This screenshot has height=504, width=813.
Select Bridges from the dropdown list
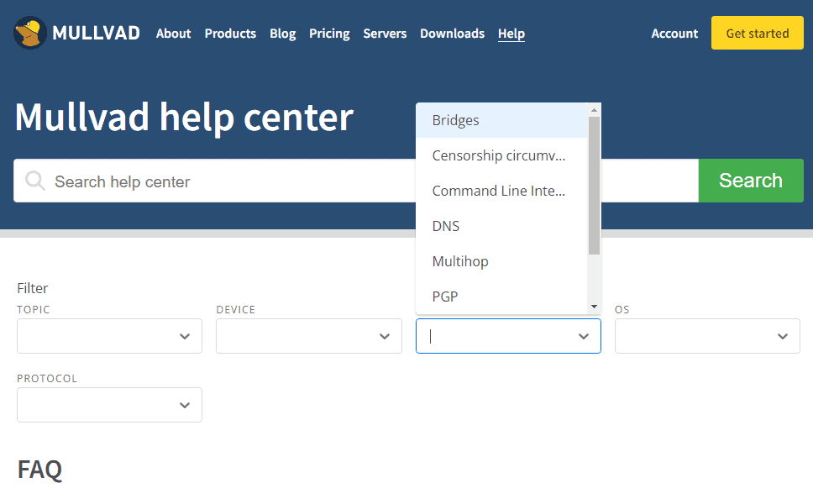501,120
